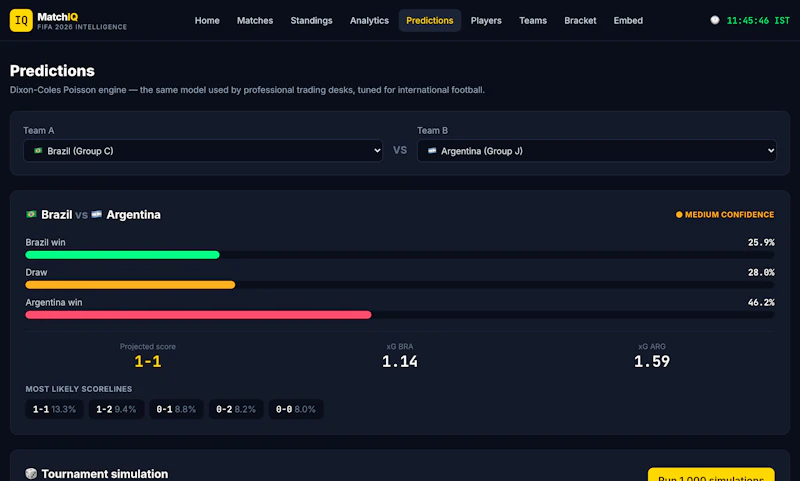
Task: Select the 0-0 8.0% scoreline chip
Action: 296,409
